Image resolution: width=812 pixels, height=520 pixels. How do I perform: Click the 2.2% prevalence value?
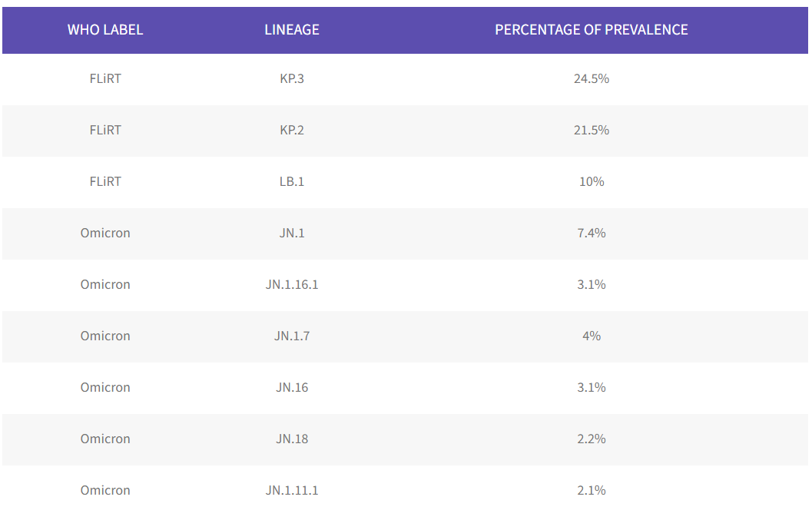(x=592, y=439)
